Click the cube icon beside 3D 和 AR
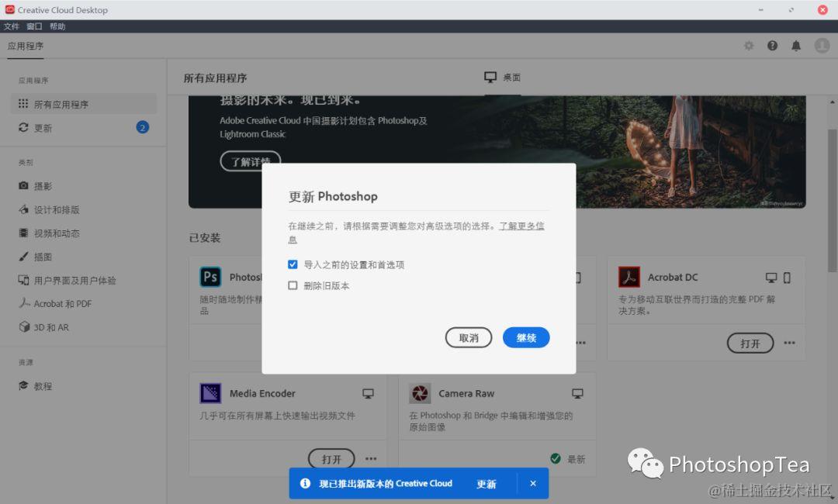The height and width of the screenshot is (504, 838). click(x=23, y=326)
